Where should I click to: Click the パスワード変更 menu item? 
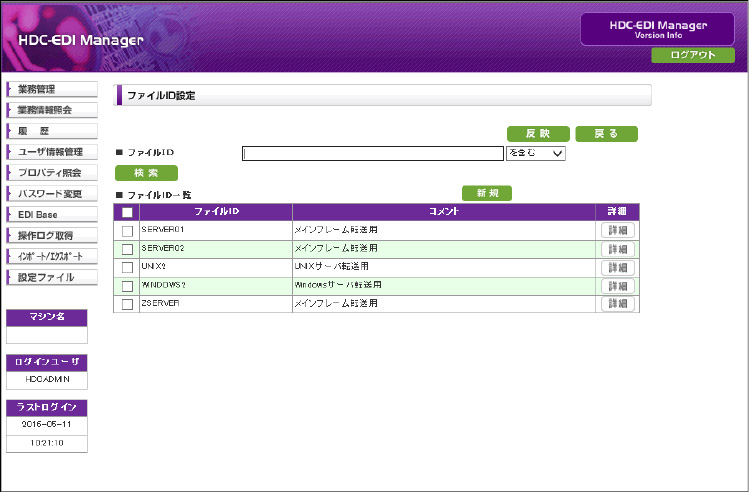pyautogui.click(x=52, y=194)
